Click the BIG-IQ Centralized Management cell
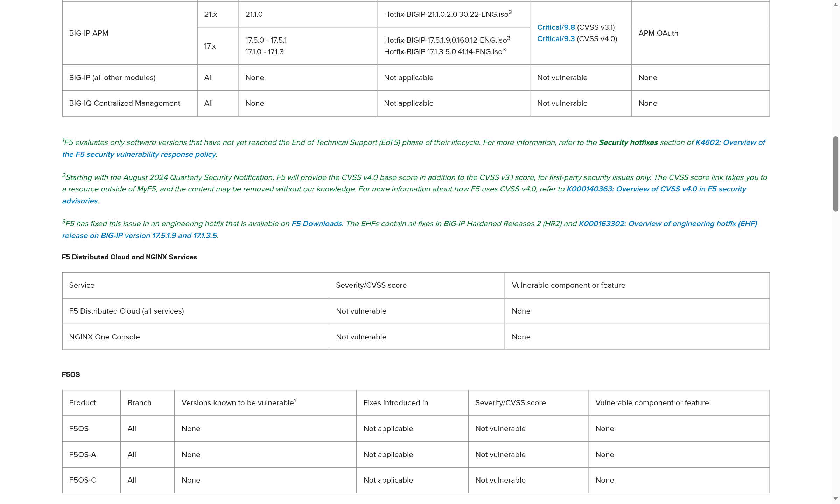 (130, 103)
